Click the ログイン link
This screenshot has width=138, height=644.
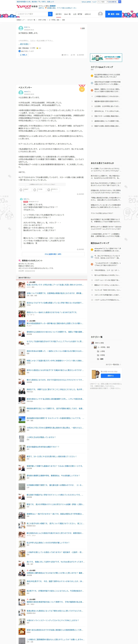click(41, 8)
